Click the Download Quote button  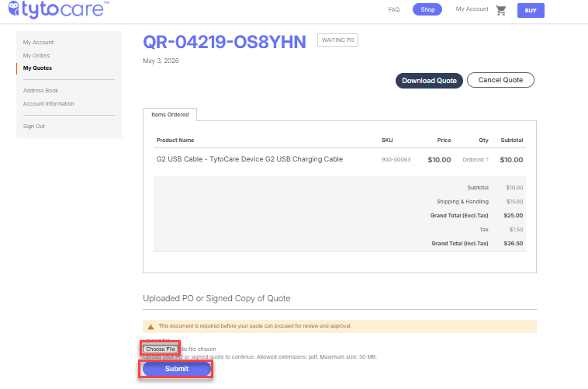(429, 81)
